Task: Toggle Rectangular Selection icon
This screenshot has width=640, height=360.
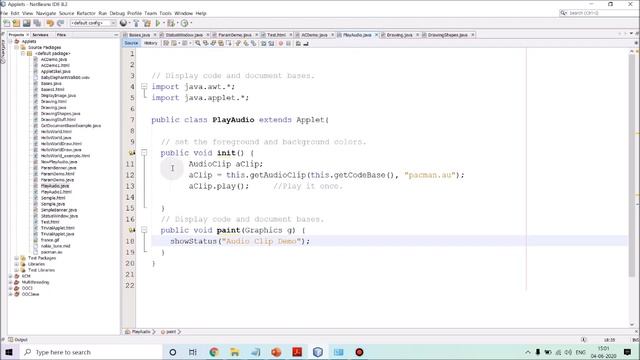Action: coord(229,43)
